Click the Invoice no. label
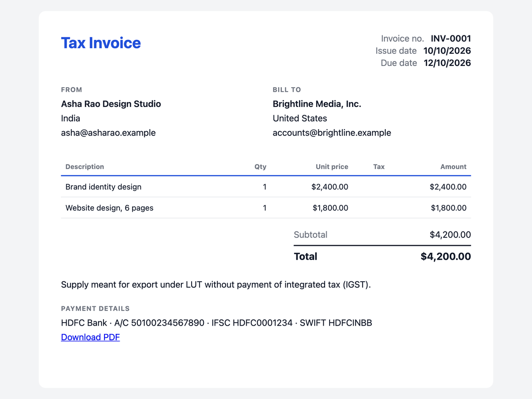 click(402, 38)
